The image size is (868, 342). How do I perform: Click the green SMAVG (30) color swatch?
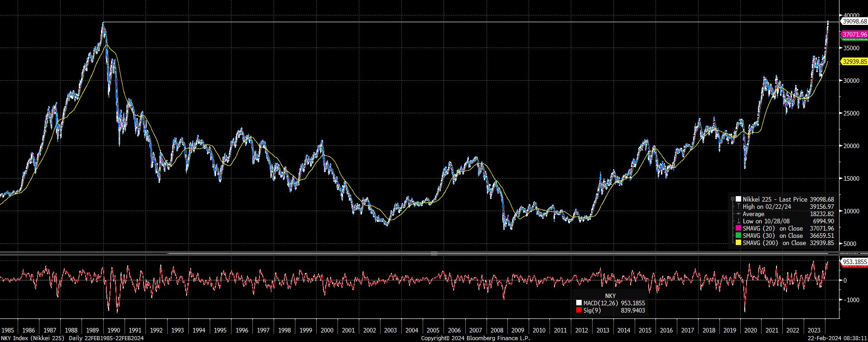click(x=738, y=236)
